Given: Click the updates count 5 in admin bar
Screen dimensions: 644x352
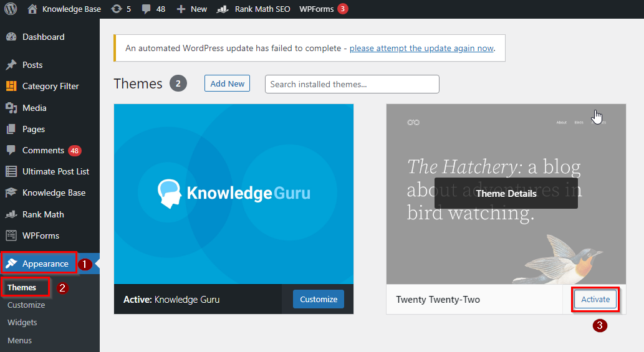Looking at the screenshot, I should pos(128,9).
